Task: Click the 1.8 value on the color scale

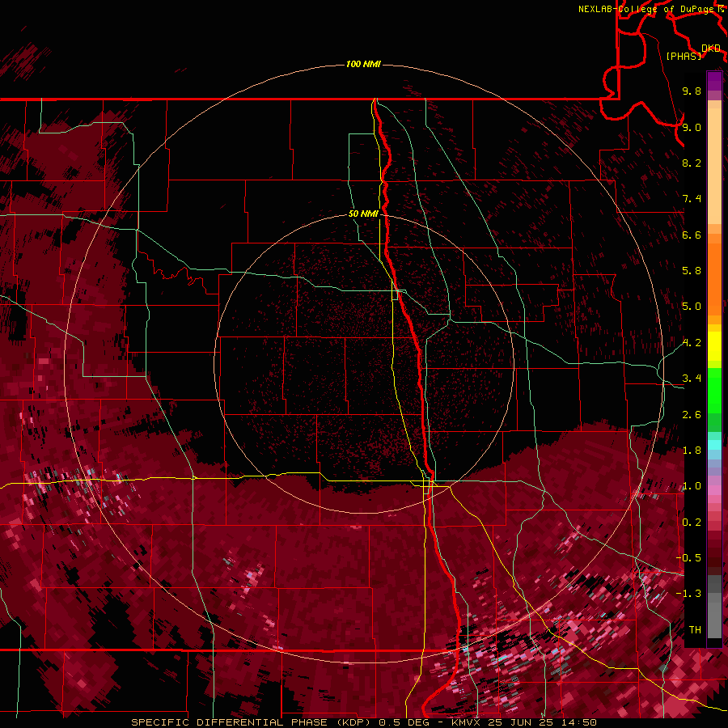Action: point(692,451)
